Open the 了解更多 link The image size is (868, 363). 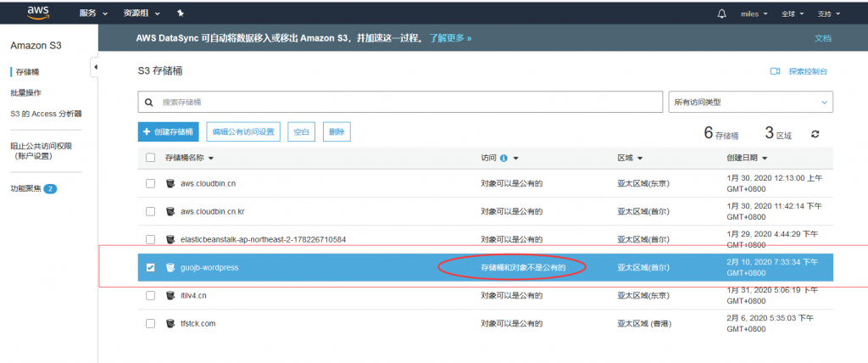pyautogui.click(x=451, y=38)
